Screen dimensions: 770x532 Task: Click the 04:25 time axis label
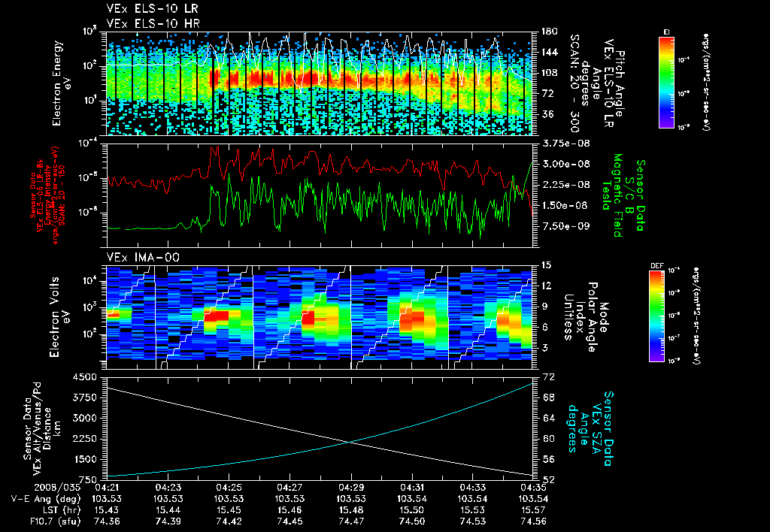[x=229, y=488]
